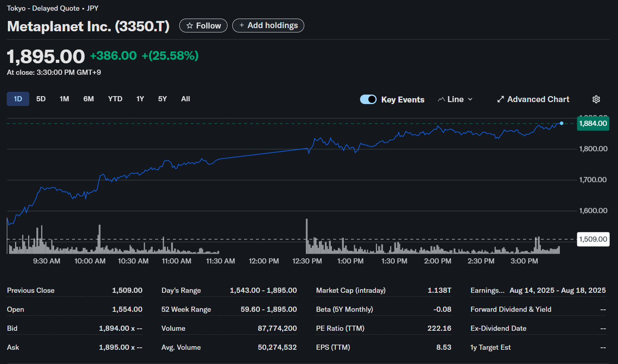This screenshot has width=618, height=364.
Task: Select the 5Y range tab
Action: coord(163,99)
